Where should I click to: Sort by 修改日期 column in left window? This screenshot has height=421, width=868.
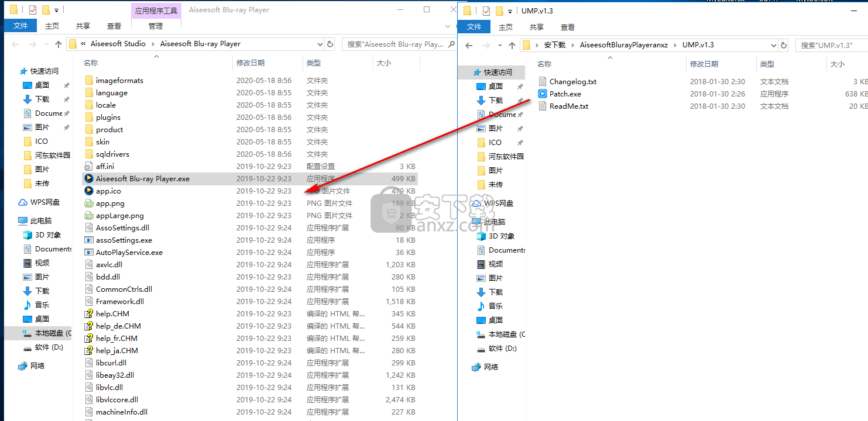point(251,63)
